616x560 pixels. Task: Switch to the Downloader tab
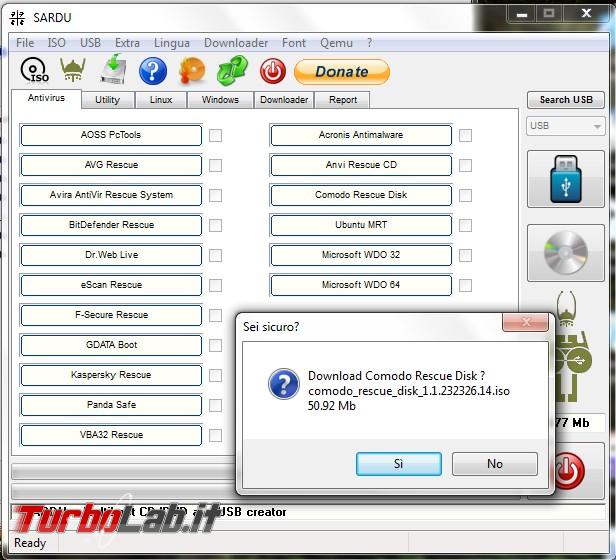284,100
